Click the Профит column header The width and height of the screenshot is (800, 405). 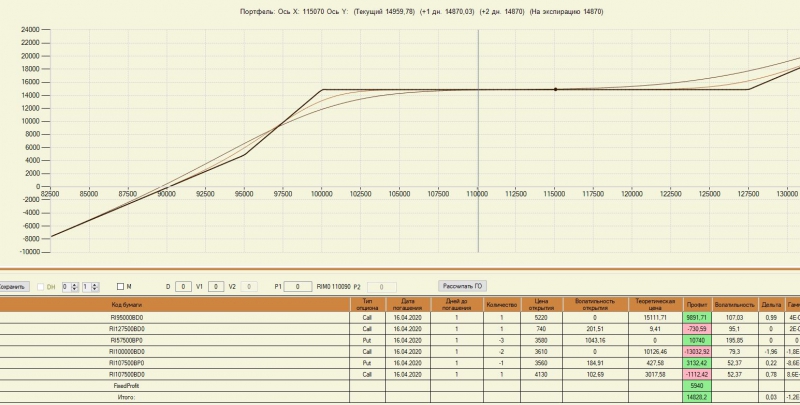pos(697,305)
